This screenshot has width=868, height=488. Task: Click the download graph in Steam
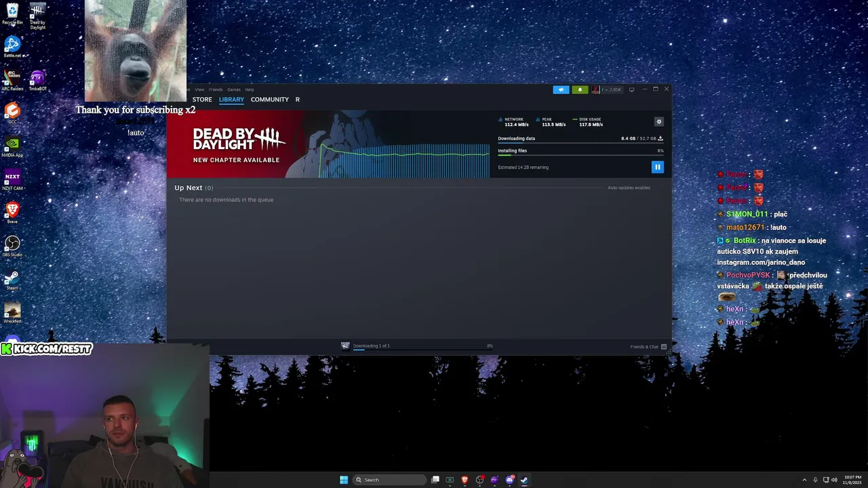tap(404, 159)
